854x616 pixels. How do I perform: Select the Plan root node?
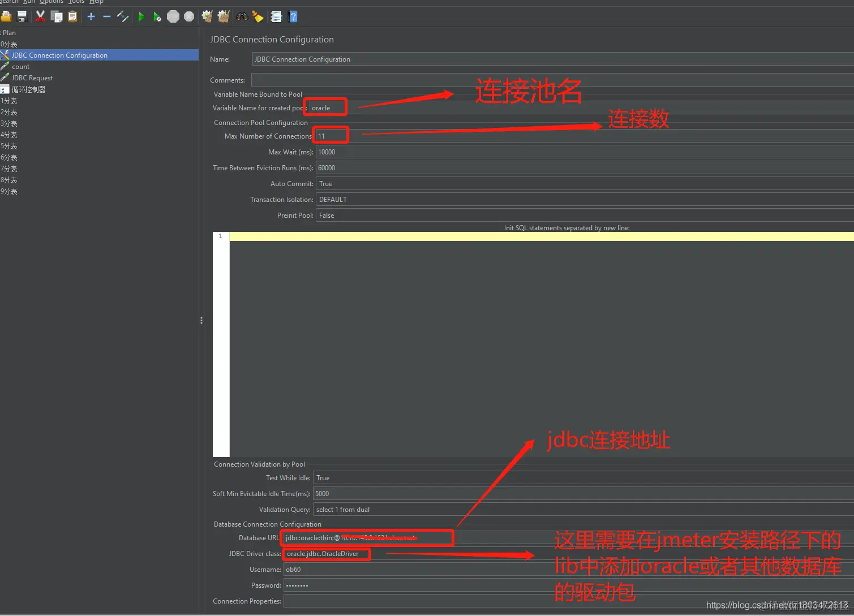pos(8,33)
